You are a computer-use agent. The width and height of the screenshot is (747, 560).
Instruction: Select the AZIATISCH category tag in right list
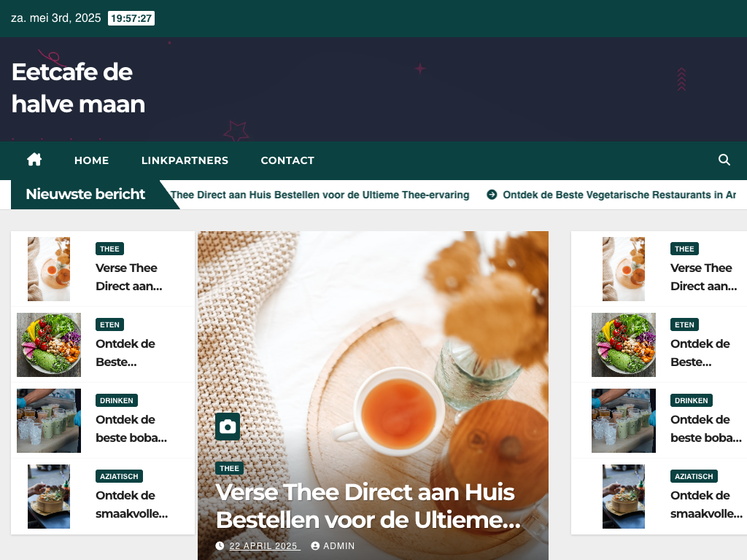click(694, 476)
